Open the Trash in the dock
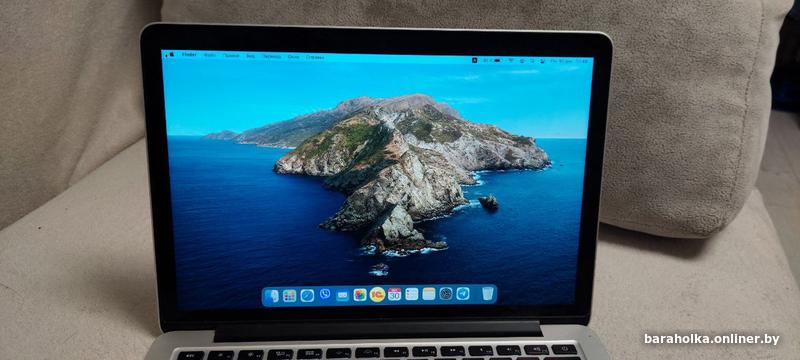Viewport: 800px width, 360px height. pos(488,294)
